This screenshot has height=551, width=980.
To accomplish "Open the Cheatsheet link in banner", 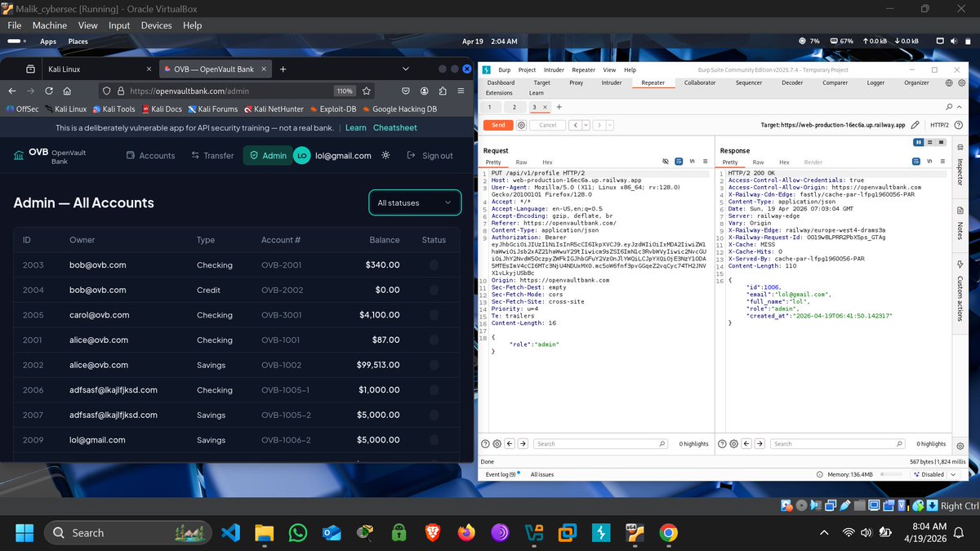I will click(x=394, y=128).
